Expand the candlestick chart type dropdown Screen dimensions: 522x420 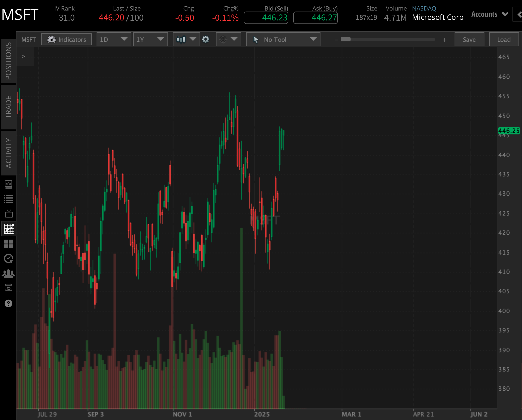186,39
